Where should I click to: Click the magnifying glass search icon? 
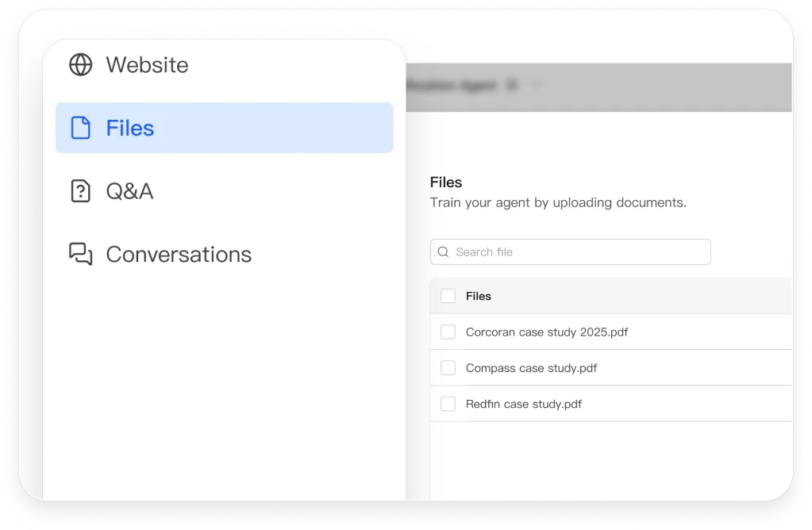(x=444, y=252)
